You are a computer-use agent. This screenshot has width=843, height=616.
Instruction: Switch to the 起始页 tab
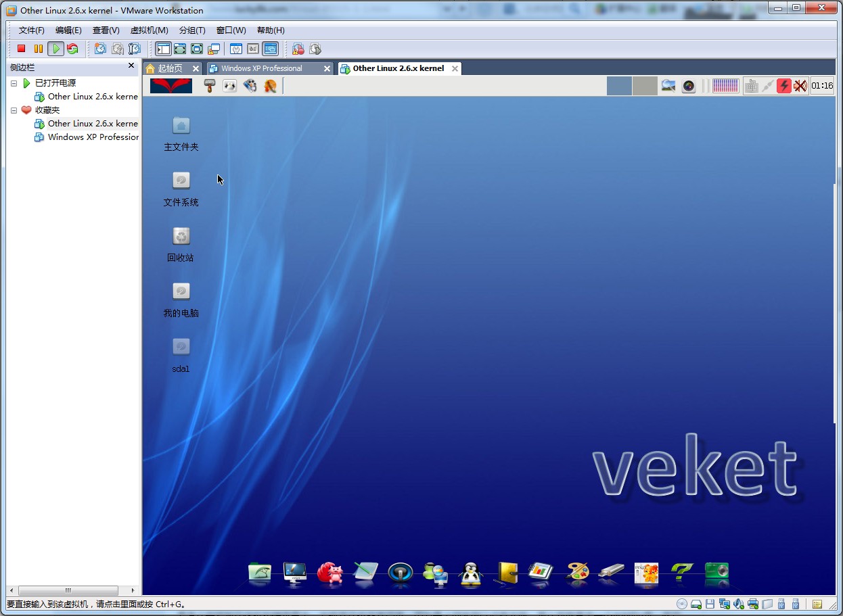pyautogui.click(x=173, y=68)
